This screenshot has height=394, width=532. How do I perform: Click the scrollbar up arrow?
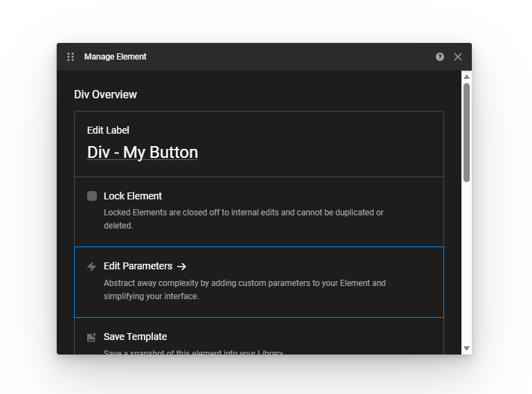click(466, 77)
